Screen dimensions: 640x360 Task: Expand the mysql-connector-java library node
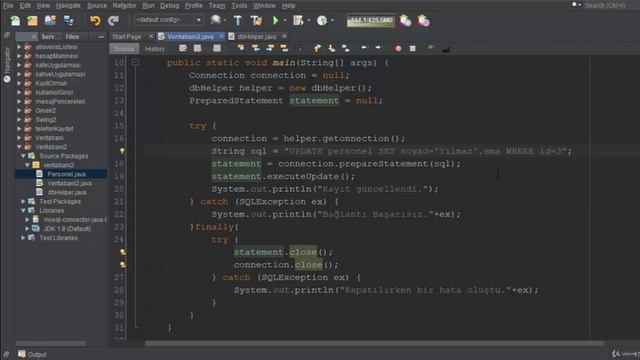coord(27,220)
